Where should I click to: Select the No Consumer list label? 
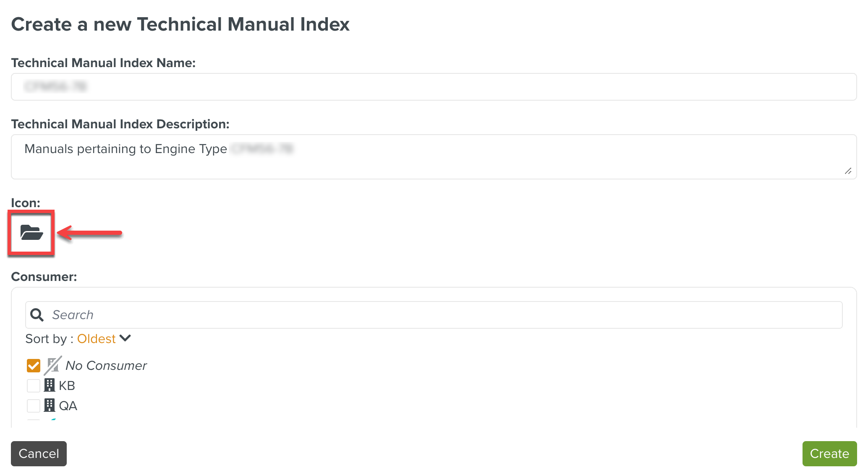(106, 365)
